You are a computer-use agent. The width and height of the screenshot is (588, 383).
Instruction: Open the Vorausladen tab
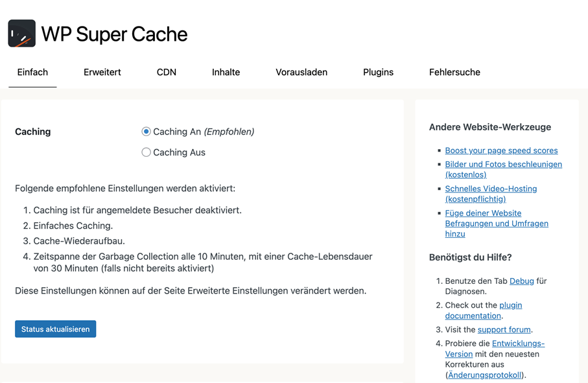coord(301,72)
